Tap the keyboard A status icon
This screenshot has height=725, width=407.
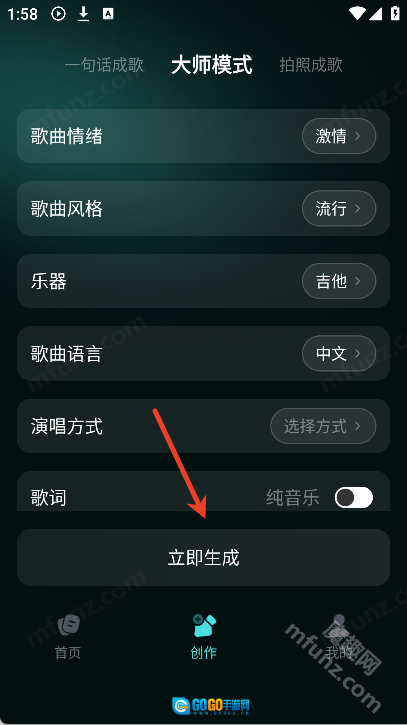coord(108,14)
